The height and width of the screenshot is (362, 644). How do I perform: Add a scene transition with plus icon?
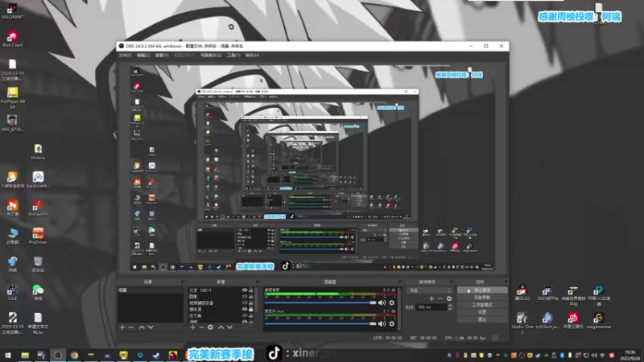tap(431, 298)
